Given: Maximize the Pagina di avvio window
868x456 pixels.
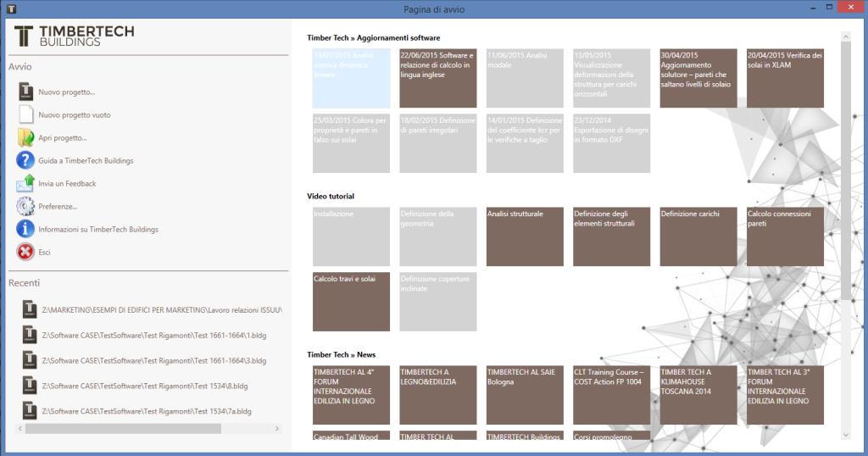Looking at the screenshot, I should click(829, 7).
